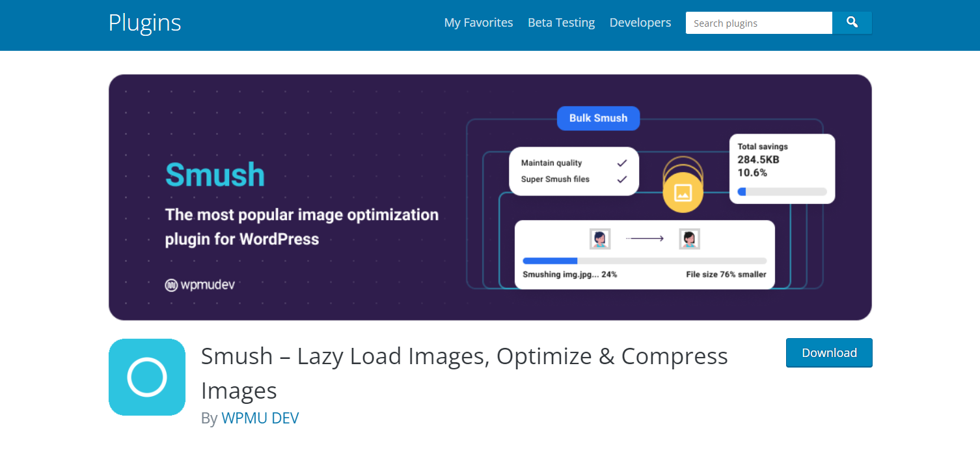Click the Maintain quality checkmark
The image size is (980, 456).
click(x=622, y=163)
